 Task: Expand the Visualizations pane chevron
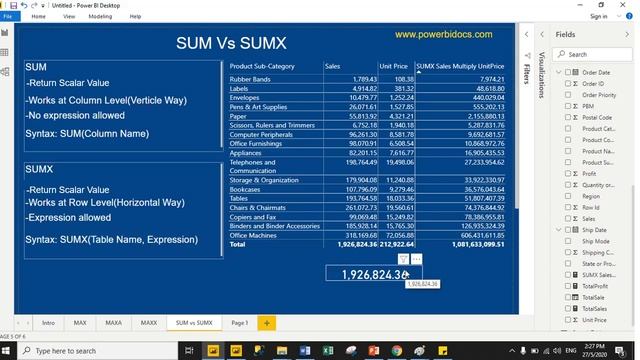(542, 35)
